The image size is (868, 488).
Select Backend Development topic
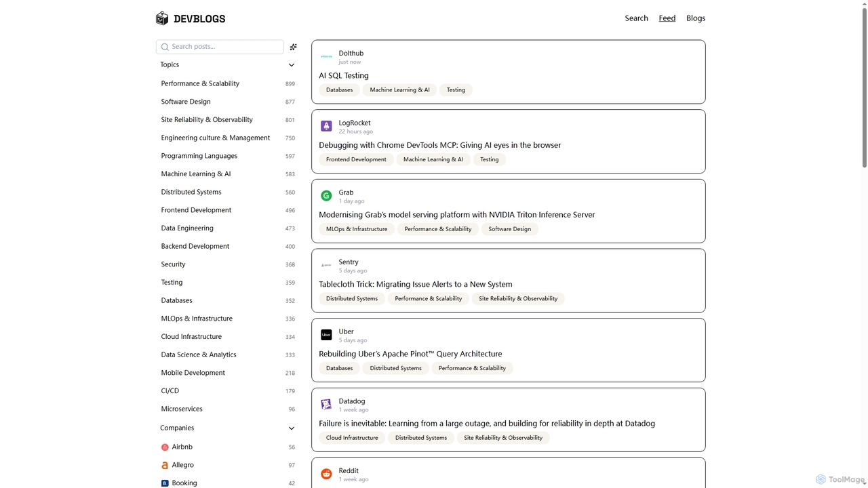228,246
